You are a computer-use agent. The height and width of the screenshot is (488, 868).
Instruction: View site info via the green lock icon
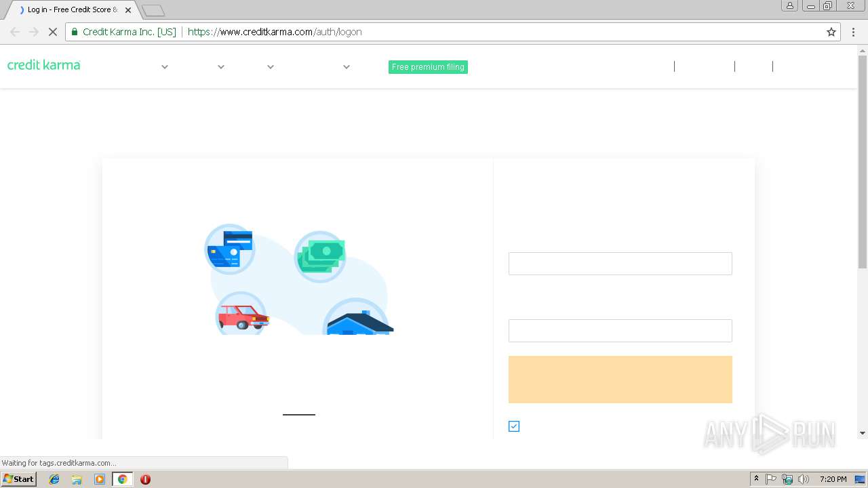(75, 32)
